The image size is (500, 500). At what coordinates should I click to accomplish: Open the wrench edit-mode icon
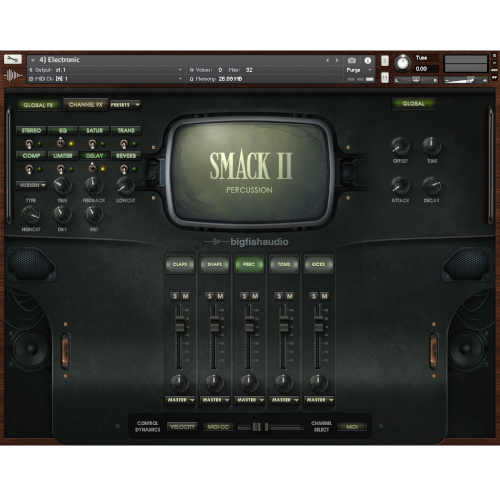(13, 59)
